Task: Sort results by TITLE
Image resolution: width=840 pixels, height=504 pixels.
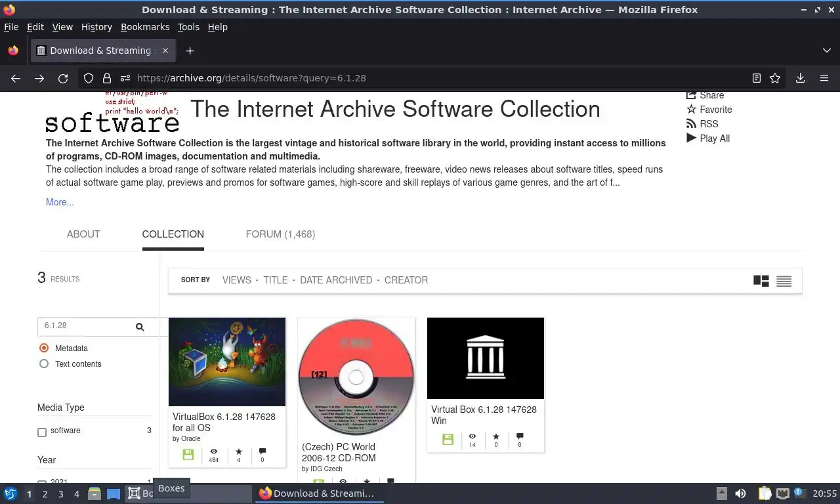Action: [x=276, y=280]
